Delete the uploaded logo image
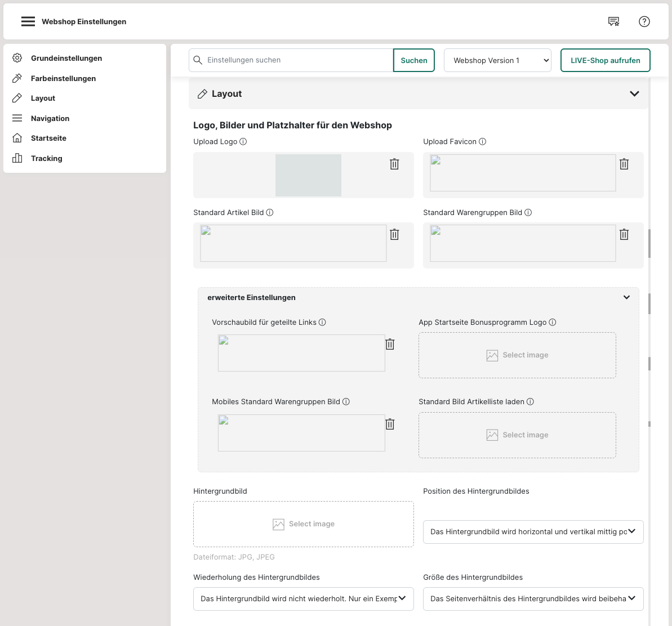 pyautogui.click(x=394, y=164)
